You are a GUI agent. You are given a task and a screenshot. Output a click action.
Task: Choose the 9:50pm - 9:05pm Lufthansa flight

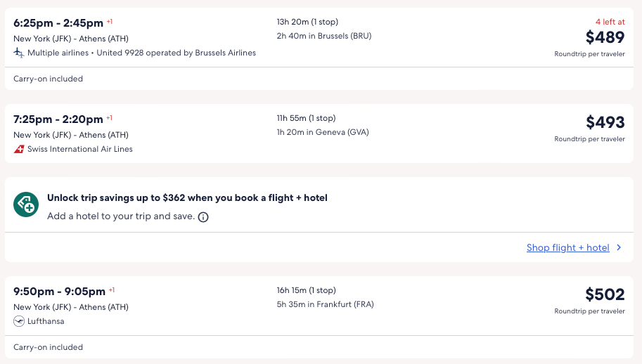(x=59, y=291)
